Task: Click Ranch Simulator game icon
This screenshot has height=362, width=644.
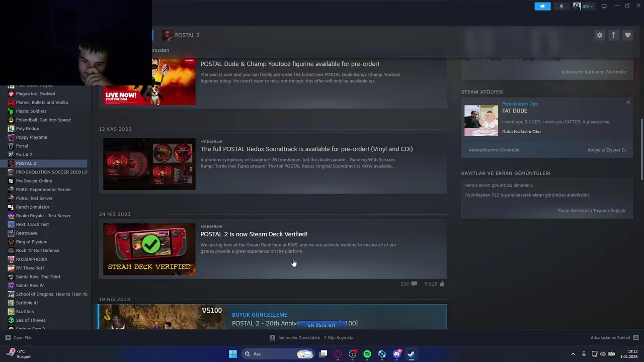Action: [x=11, y=207]
